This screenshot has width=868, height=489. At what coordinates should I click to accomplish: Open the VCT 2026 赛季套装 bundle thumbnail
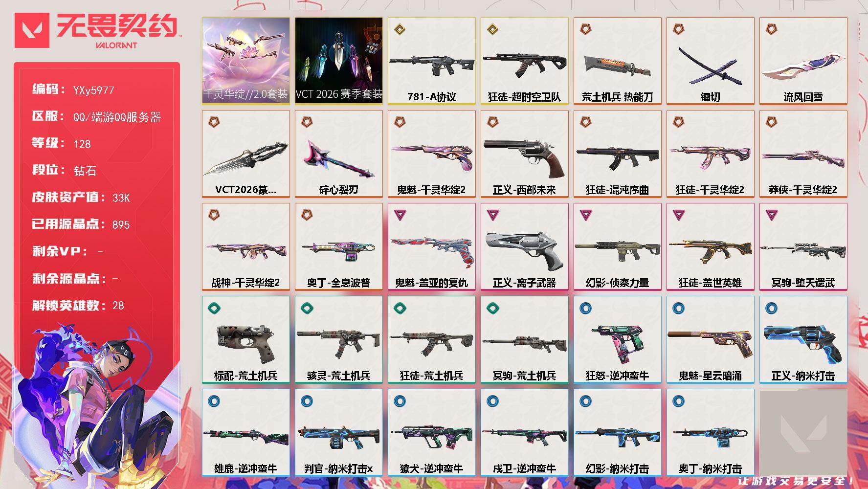(338, 61)
